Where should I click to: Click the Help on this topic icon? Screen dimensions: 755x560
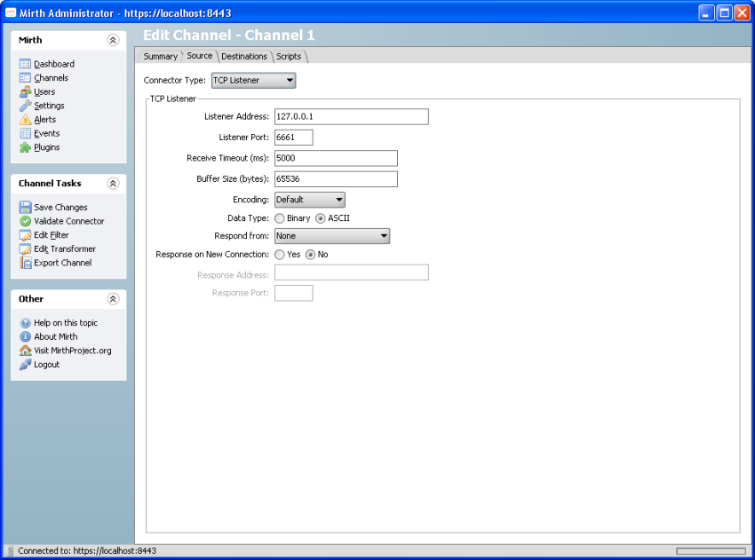pos(25,323)
